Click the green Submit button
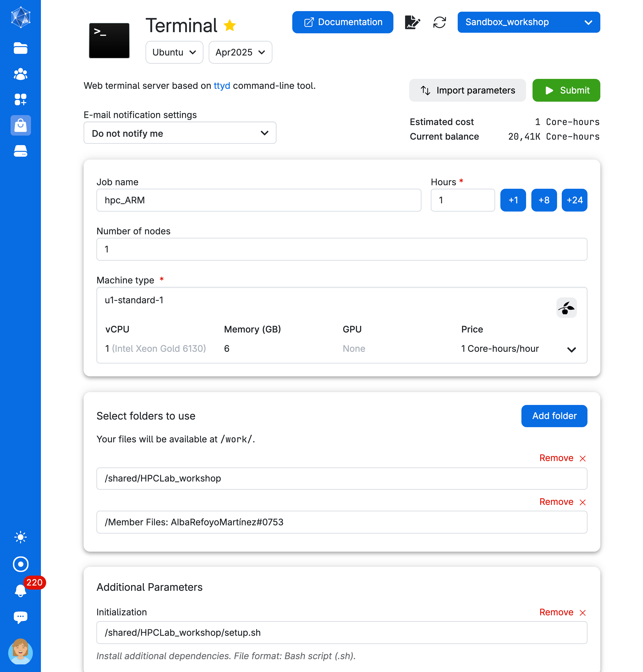 [566, 90]
